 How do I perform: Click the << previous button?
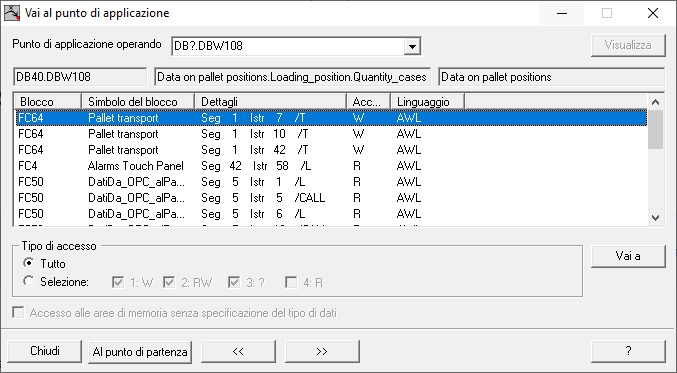(238, 351)
